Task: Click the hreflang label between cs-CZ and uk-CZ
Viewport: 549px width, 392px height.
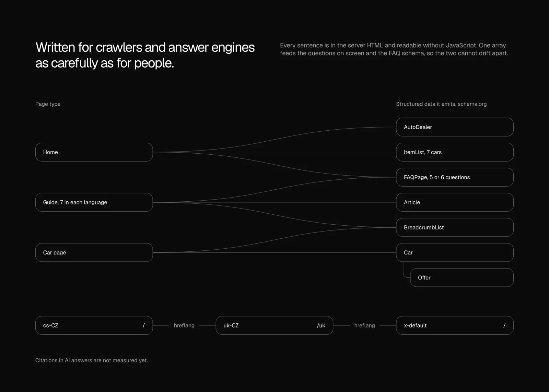Action: coord(184,325)
